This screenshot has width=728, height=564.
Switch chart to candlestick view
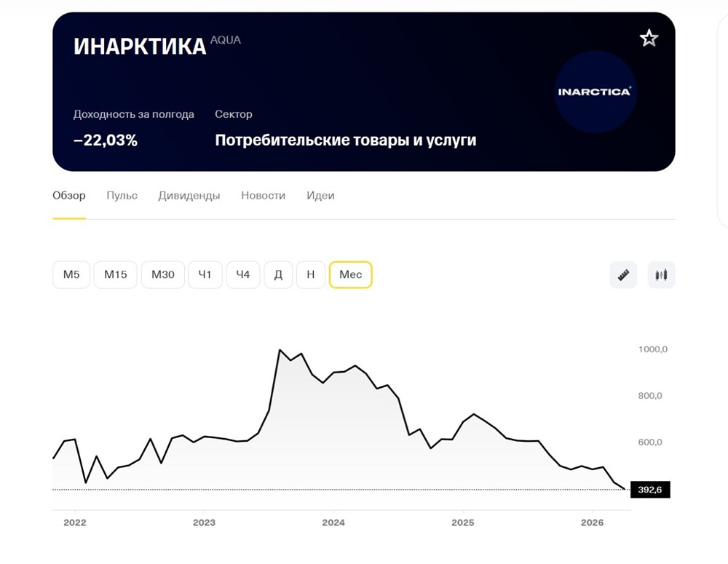661,274
